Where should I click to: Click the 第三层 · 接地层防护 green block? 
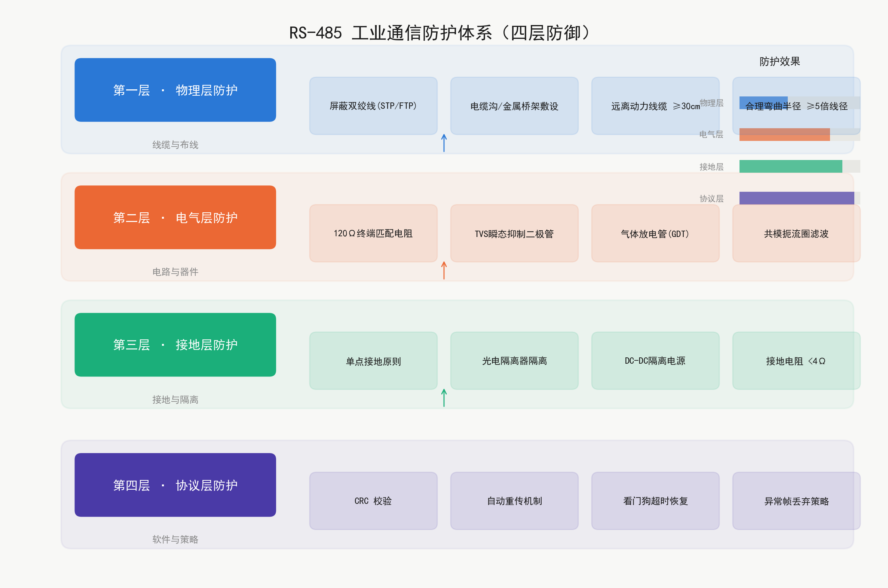coord(175,345)
